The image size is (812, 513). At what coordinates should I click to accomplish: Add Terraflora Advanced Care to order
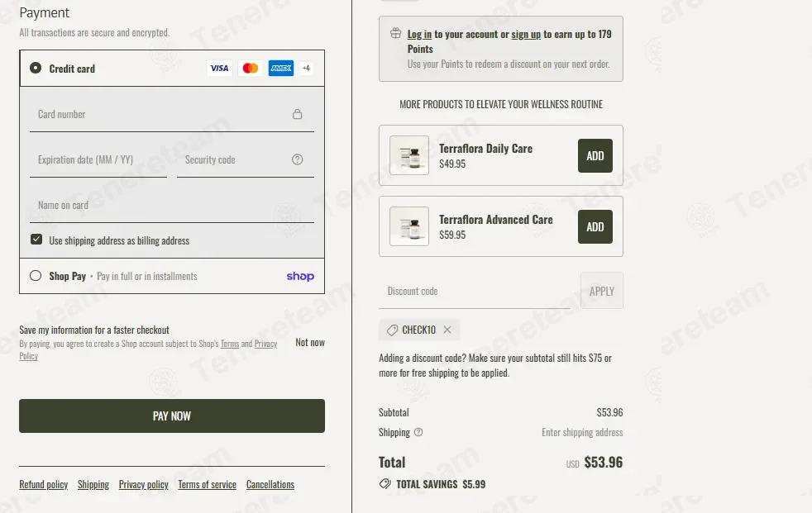[595, 226]
